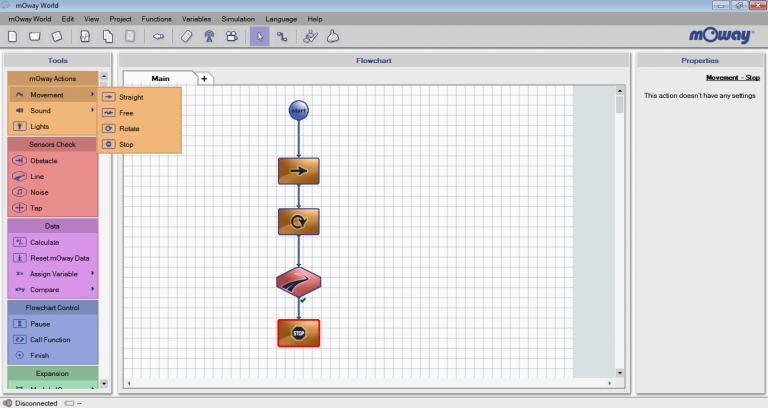Select the connector line tool

(x=282, y=36)
